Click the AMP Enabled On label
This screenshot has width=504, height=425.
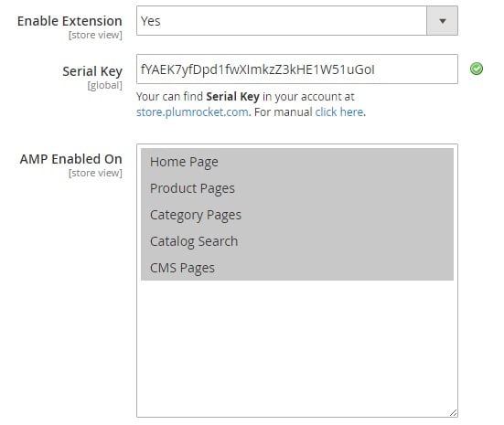[71, 159]
